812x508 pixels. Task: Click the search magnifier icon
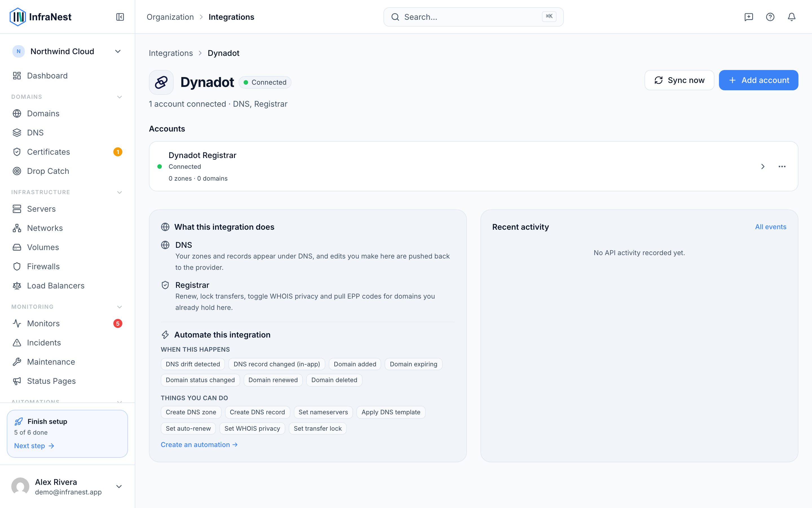coord(395,17)
